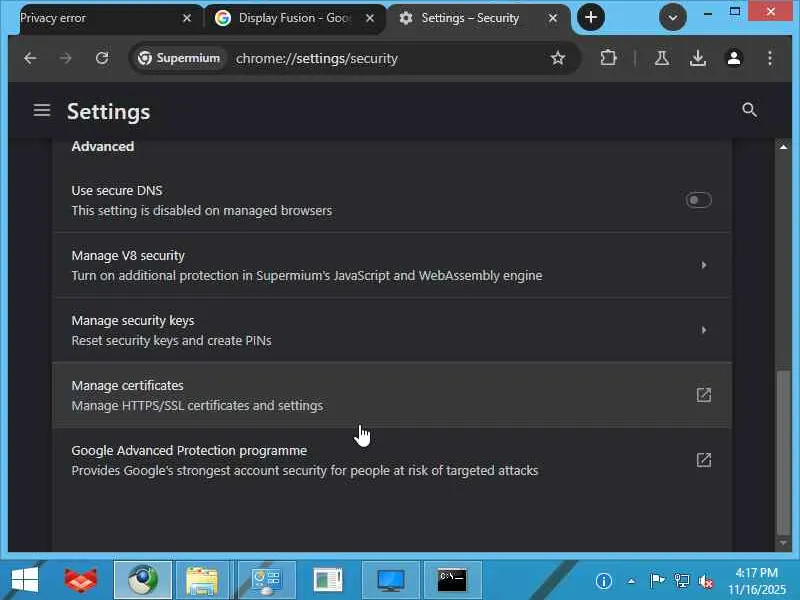Toggle the Use secure DNS switch
The height and width of the screenshot is (600, 800).
[x=698, y=200]
